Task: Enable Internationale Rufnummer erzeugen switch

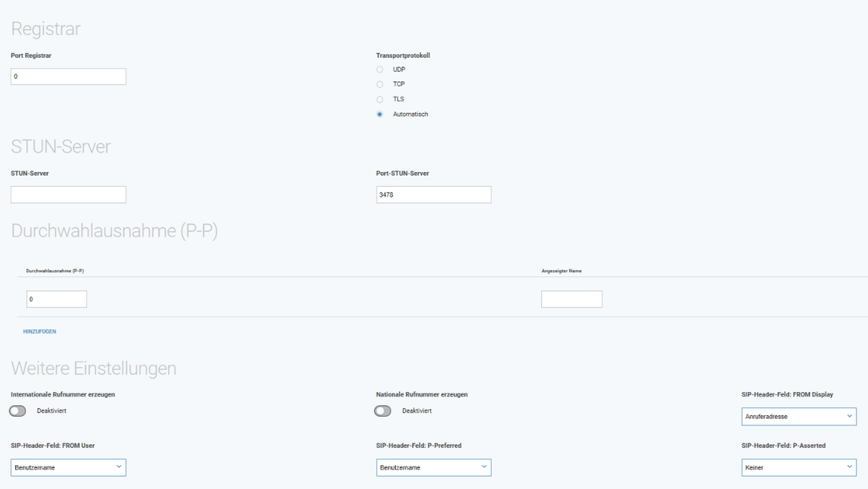Action: 18,411
